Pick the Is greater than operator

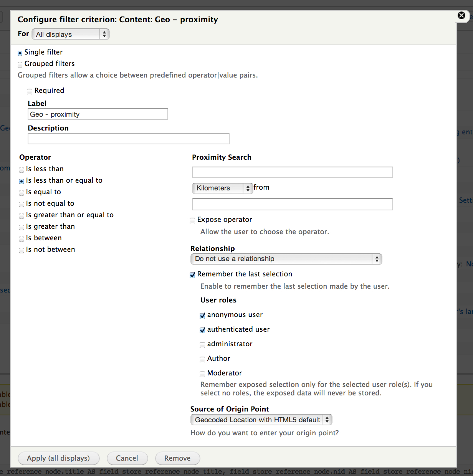click(21, 227)
